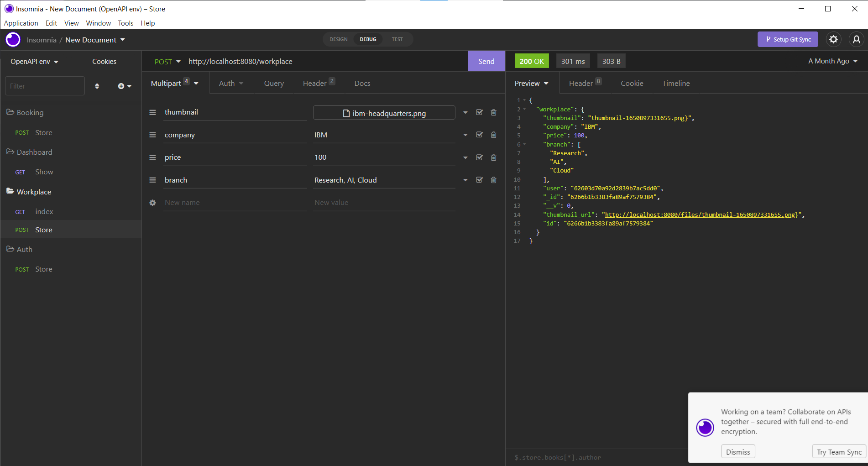This screenshot has width=868, height=466.
Task: Click the request URL field
Action: [x=325, y=61]
